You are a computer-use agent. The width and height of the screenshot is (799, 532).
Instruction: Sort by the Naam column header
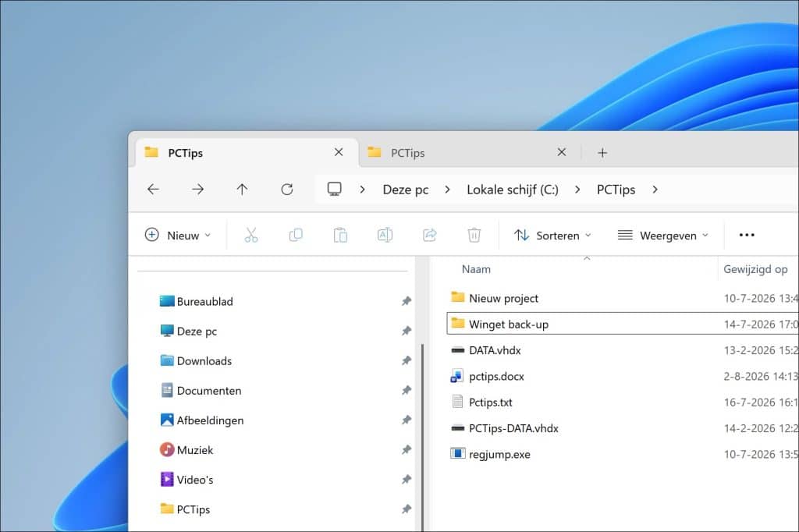click(x=476, y=269)
